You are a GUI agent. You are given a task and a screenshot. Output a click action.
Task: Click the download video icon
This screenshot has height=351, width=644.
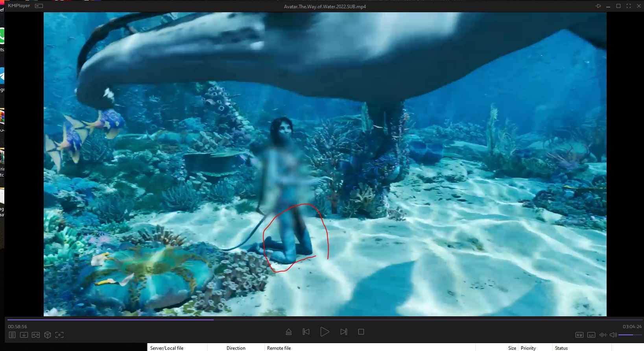pyautogui.click(x=24, y=335)
